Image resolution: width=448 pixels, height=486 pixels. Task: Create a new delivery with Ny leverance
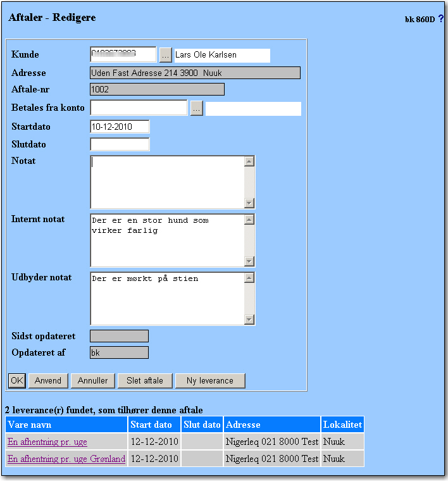point(209,380)
